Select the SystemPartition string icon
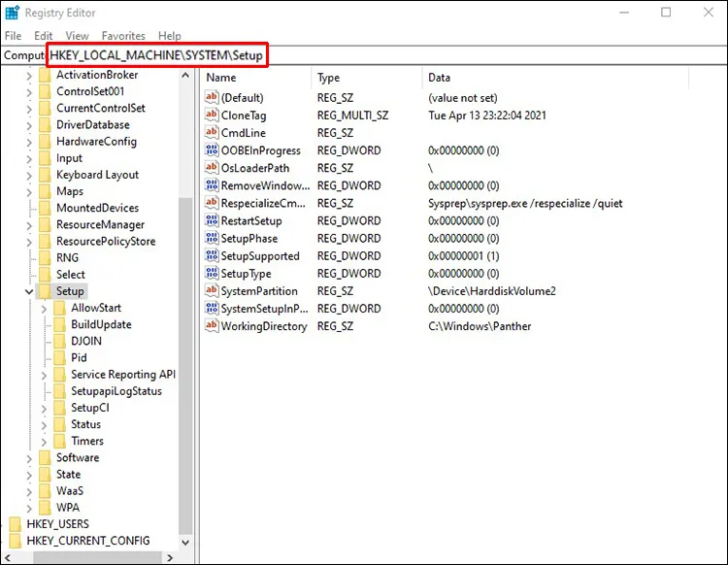This screenshot has height=565, width=728. tap(212, 291)
